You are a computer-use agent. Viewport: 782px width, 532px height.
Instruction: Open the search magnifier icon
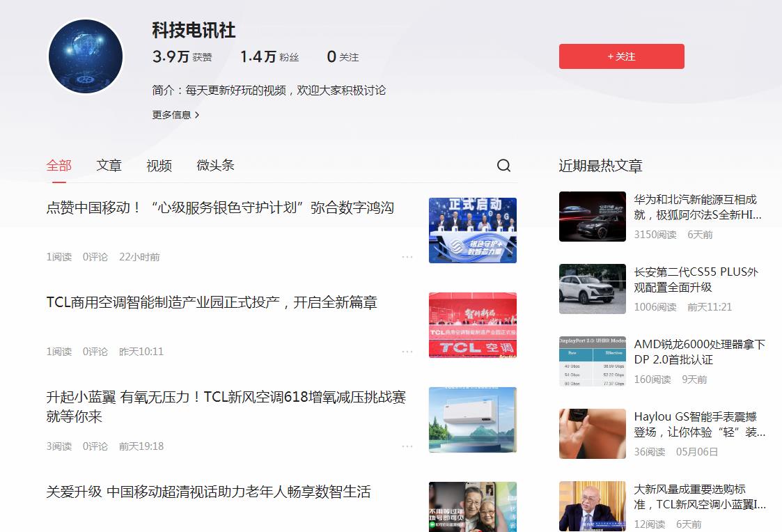[x=503, y=165]
